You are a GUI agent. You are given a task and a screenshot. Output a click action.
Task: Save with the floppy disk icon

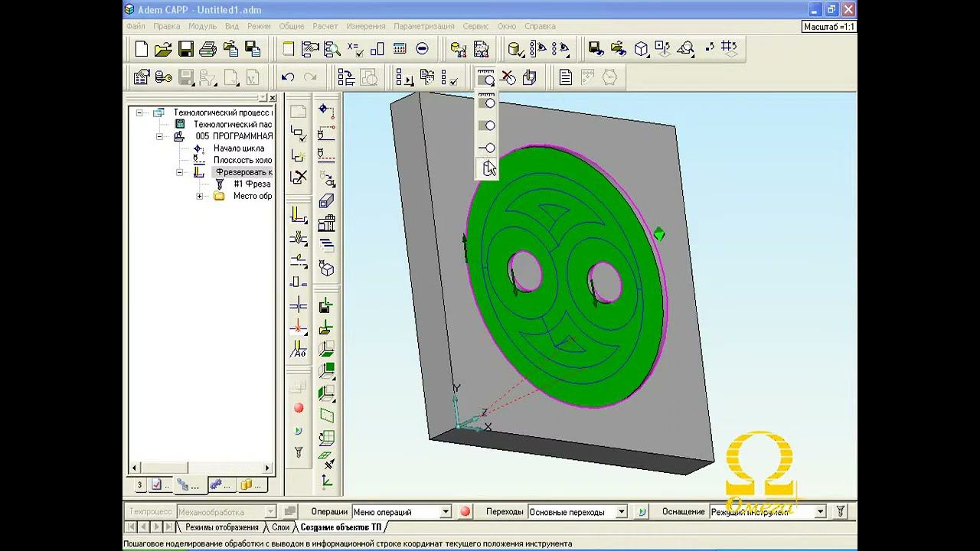(x=185, y=49)
